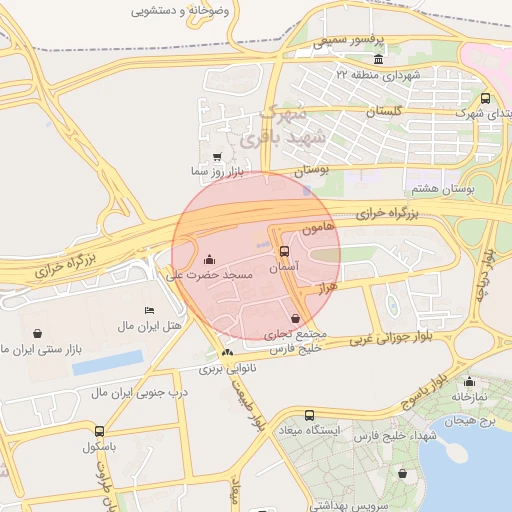
Task: Click the government building icon for شهرداری منطقه ۲۲
Action: tap(378, 59)
